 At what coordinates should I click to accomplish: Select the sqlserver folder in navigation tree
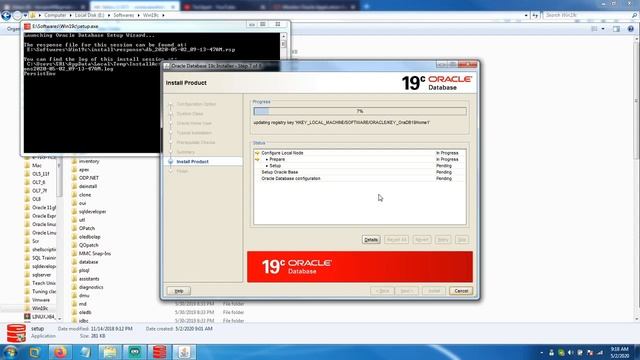(42, 275)
